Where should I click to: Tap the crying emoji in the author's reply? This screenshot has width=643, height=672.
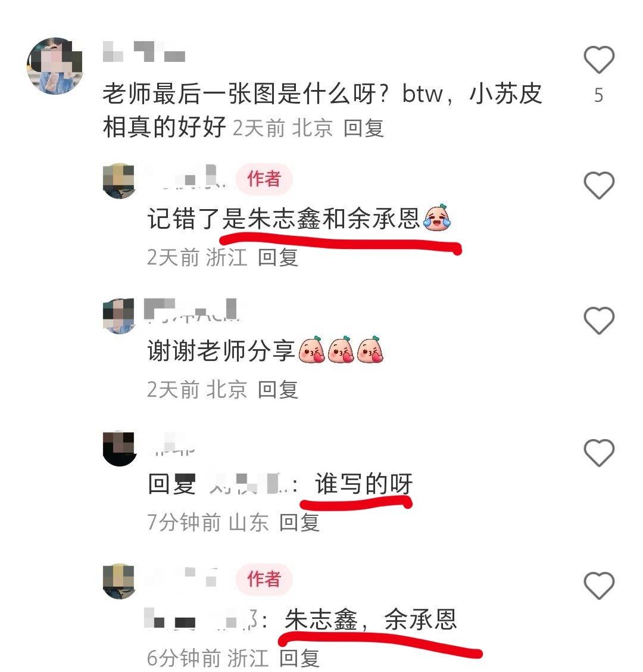[436, 217]
